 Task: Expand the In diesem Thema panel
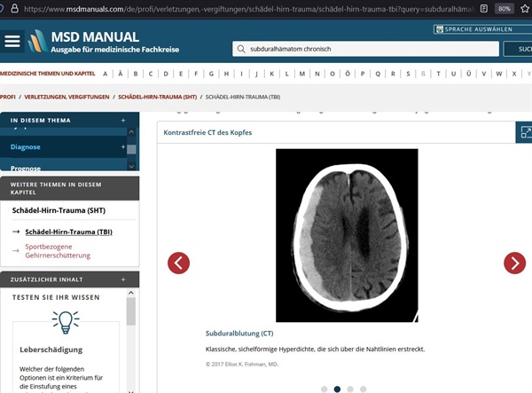[123, 120]
